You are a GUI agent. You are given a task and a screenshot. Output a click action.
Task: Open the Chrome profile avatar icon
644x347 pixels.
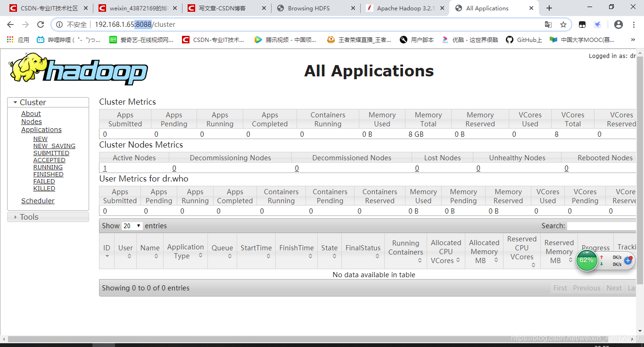619,25
